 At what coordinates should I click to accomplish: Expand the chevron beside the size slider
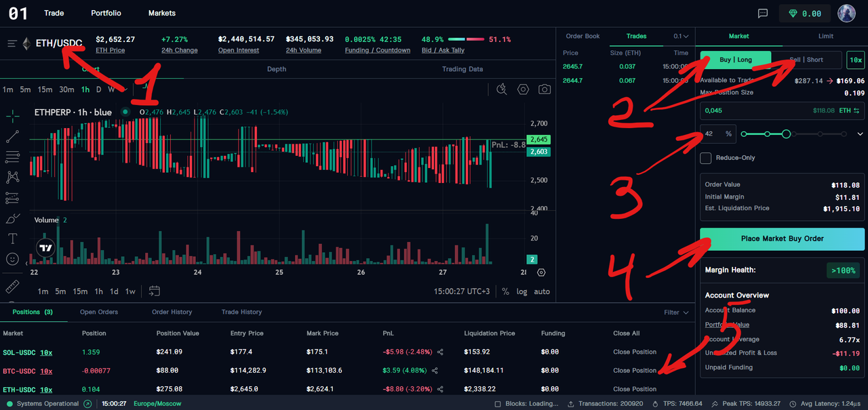tap(861, 134)
